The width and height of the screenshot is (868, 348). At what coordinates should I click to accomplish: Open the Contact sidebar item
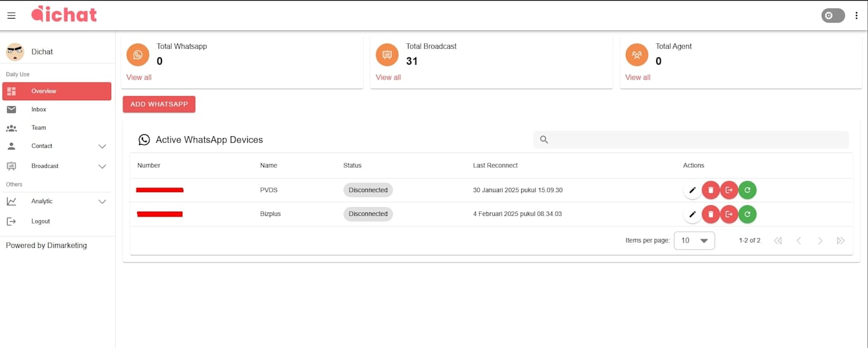click(x=57, y=146)
